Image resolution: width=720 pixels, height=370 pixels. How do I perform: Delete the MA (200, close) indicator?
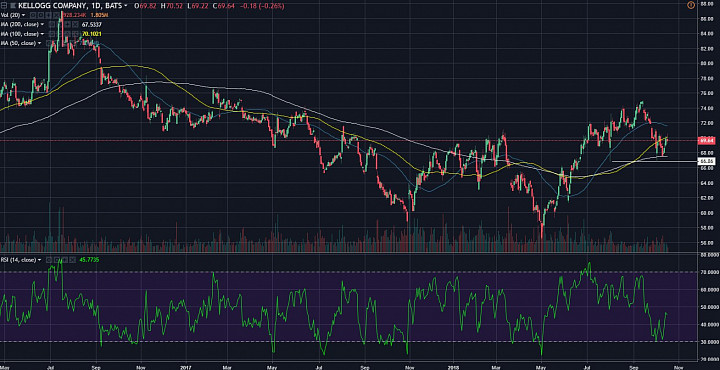pyautogui.click(x=75, y=24)
